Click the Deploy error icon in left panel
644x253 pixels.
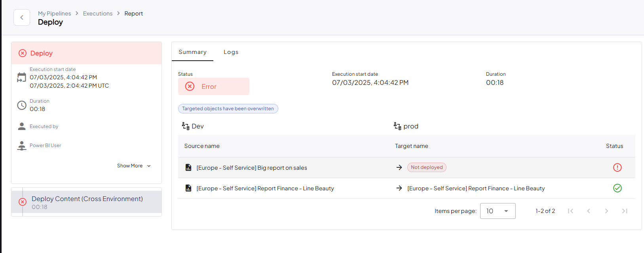[23, 53]
